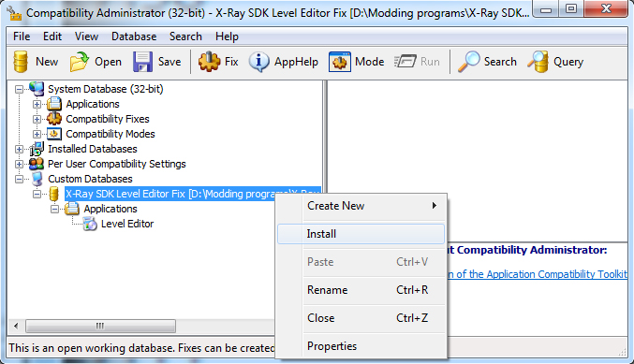Choose Properties in the context menu
The image size is (634, 364).
361,346
